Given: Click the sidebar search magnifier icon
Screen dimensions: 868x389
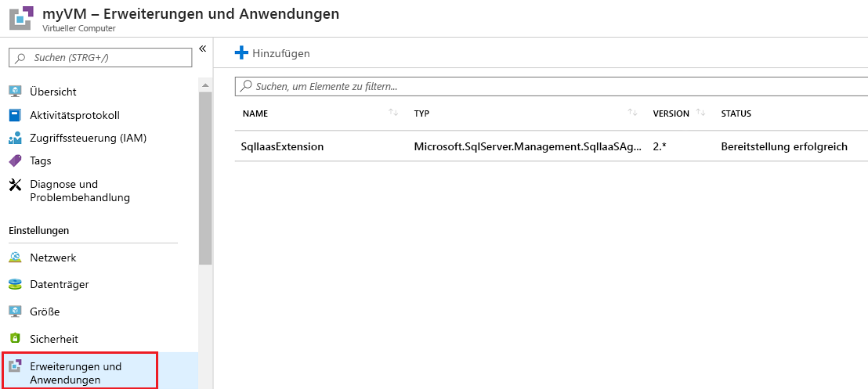Looking at the screenshot, I should tap(20, 58).
